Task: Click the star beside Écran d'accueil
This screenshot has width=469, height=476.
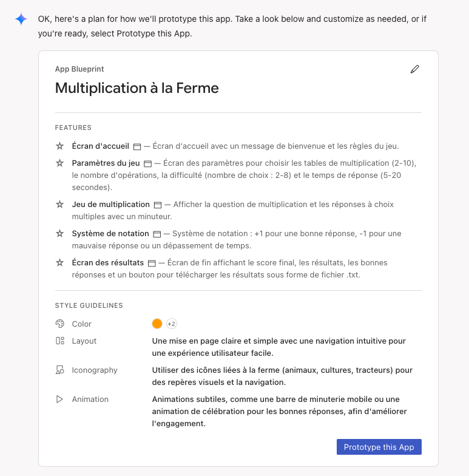Action: [x=59, y=146]
